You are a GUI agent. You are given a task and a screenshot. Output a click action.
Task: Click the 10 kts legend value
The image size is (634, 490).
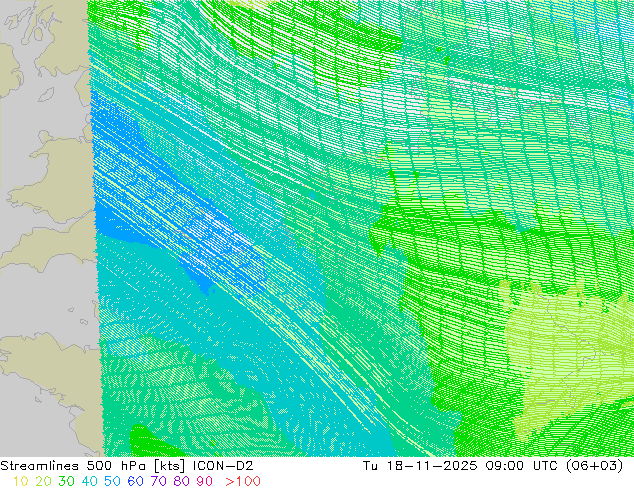tap(21, 482)
